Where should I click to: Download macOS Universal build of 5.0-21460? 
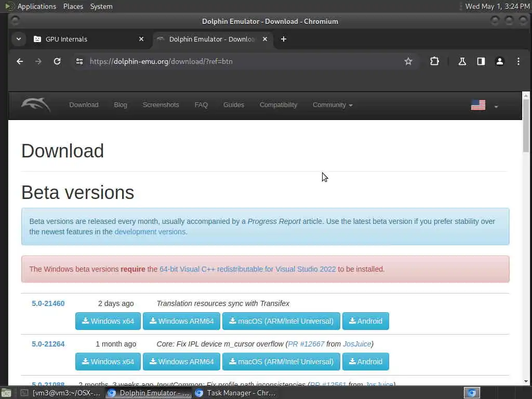(281, 321)
